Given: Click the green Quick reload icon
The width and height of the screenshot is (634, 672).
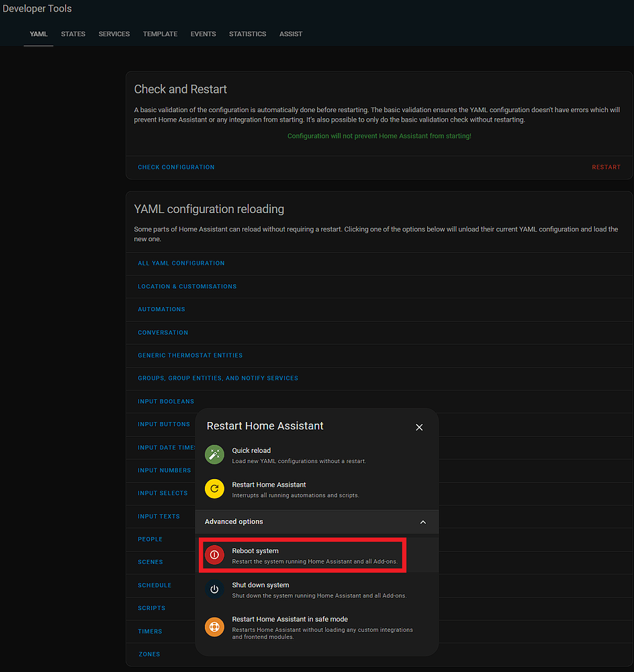Looking at the screenshot, I should point(214,454).
